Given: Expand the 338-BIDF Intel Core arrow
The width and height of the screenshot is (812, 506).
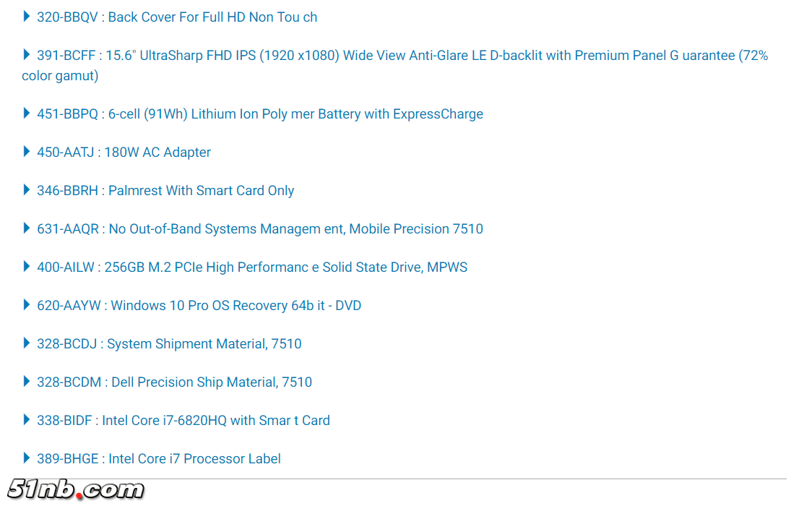Looking at the screenshot, I should pyautogui.click(x=27, y=419).
